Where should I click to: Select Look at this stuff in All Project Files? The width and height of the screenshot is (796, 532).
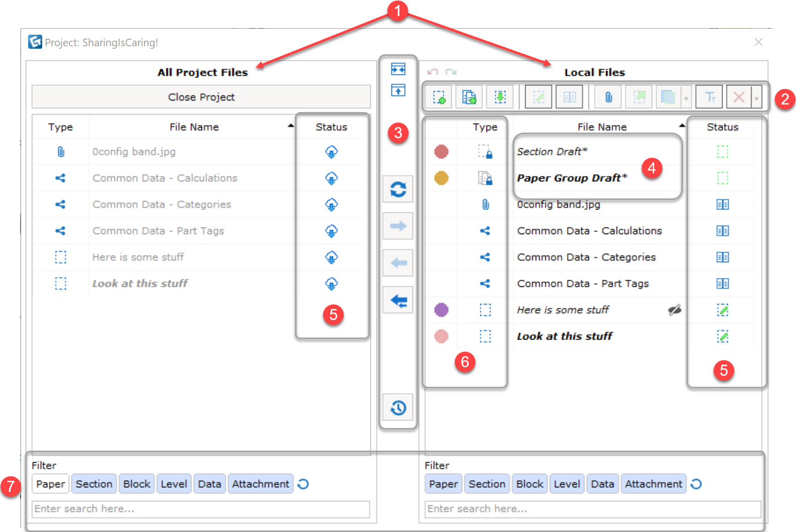click(140, 283)
